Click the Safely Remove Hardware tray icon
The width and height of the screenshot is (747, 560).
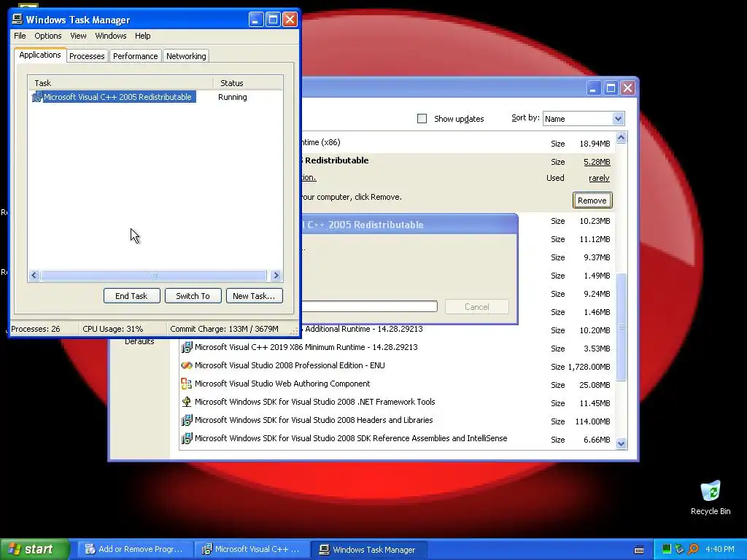pyautogui.click(x=680, y=549)
